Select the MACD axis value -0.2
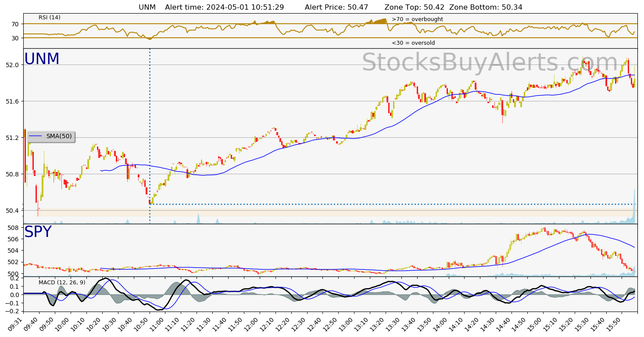 click(x=13, y=311)
